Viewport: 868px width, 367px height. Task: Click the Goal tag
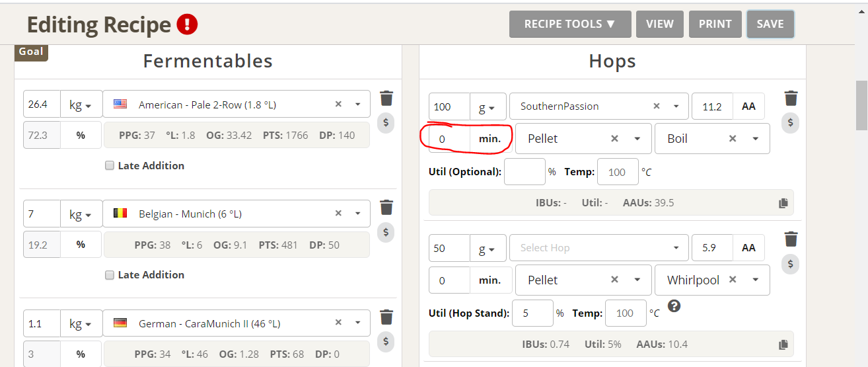pos(31,52)
